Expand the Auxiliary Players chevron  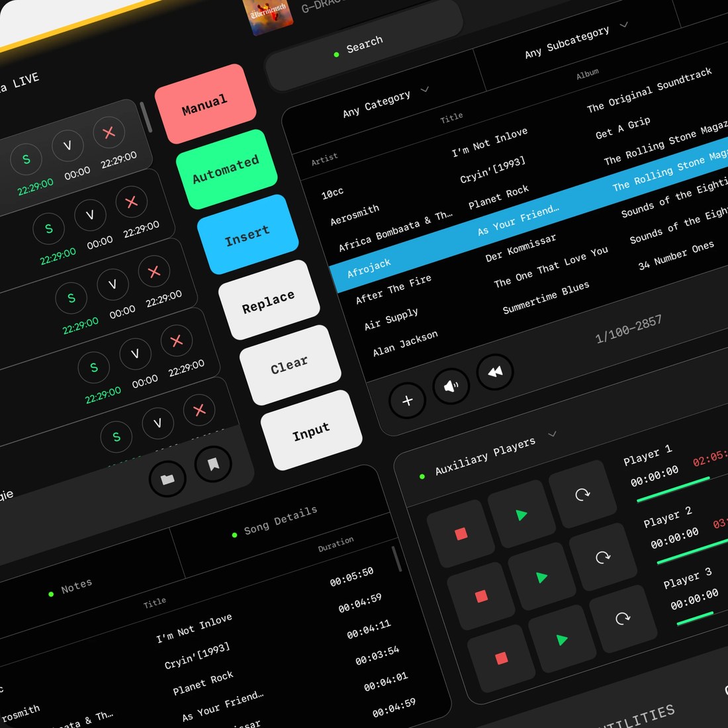point(552,435)
